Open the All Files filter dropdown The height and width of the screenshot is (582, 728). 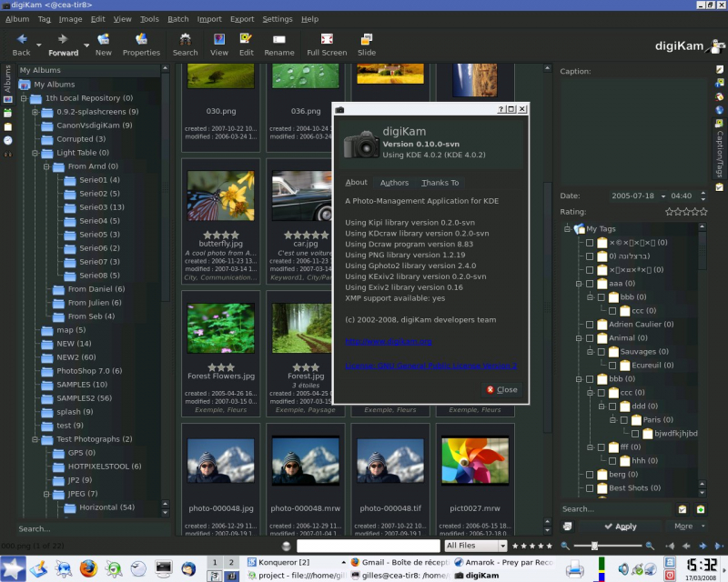coord(475,546)
